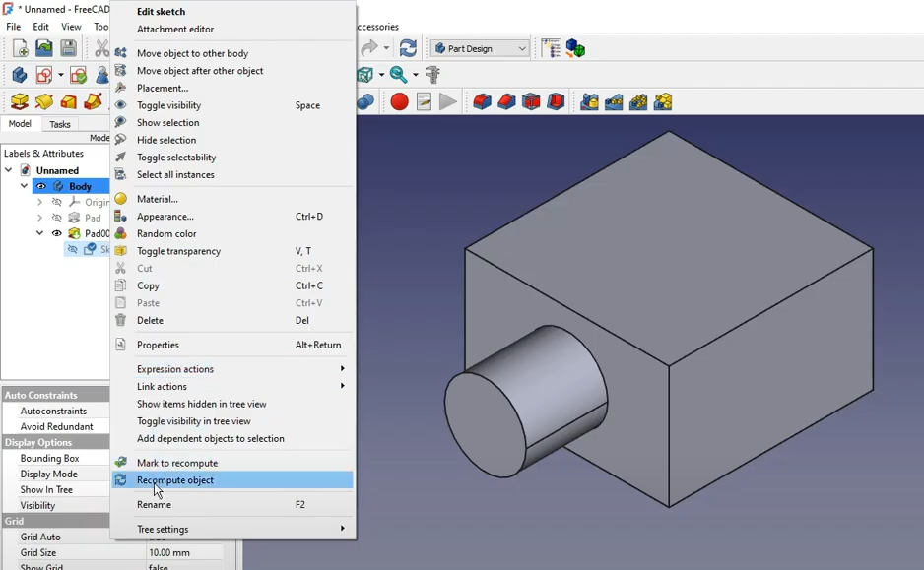The image size is (924, 570).
Task: Open the zoom magnifier tool
Action: pyautogui.click(x=397, y=75)
